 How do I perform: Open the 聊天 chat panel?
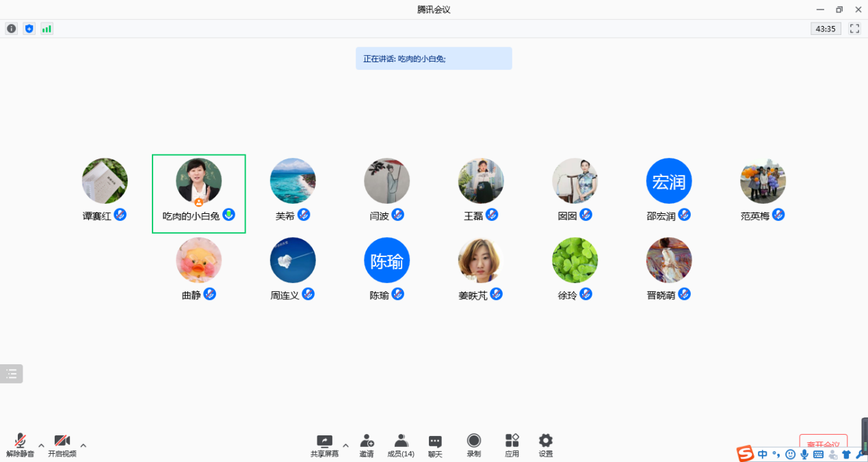[435, 441]
